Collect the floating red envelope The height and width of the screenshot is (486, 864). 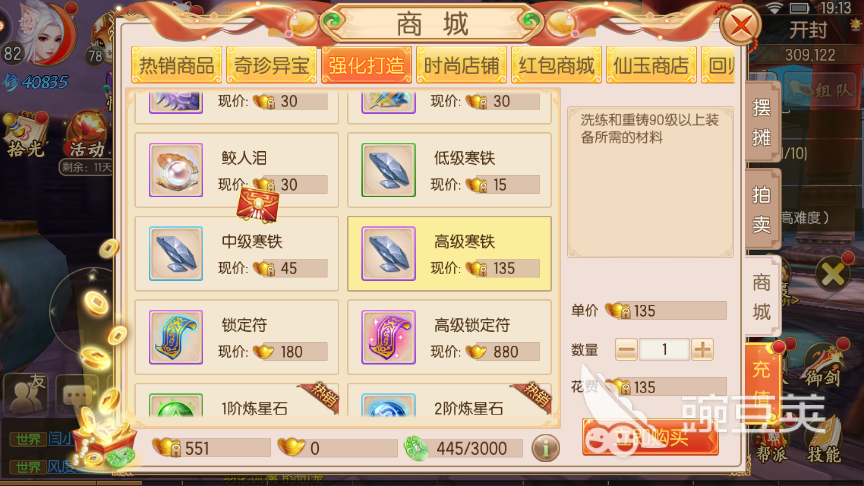tap(257, 204)
